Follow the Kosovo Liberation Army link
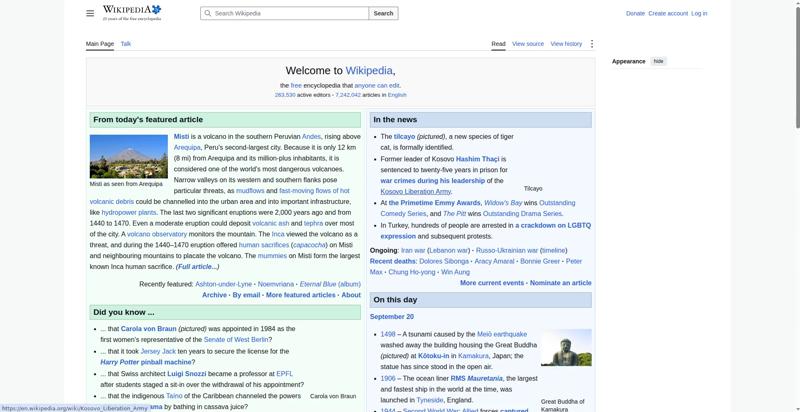Viewport: 800px width, 412px height. click(x=416, y=192)
